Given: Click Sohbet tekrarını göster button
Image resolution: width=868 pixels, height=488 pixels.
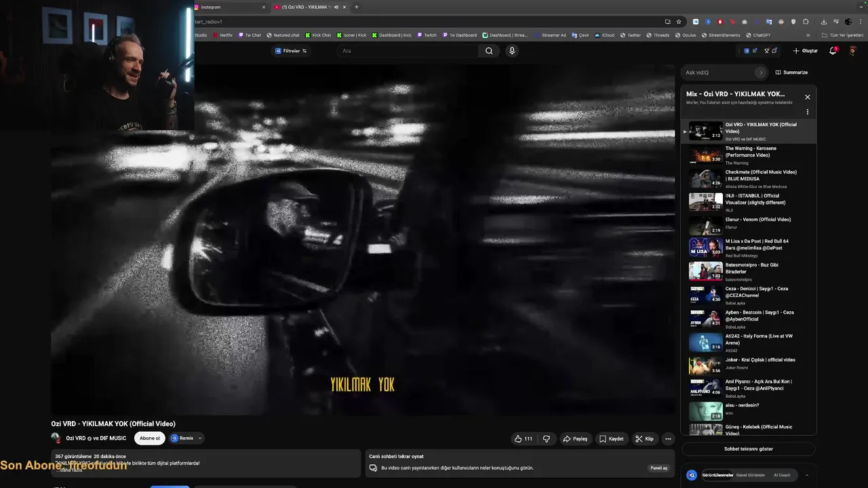Looking at the screenshot, I should 749,449.
